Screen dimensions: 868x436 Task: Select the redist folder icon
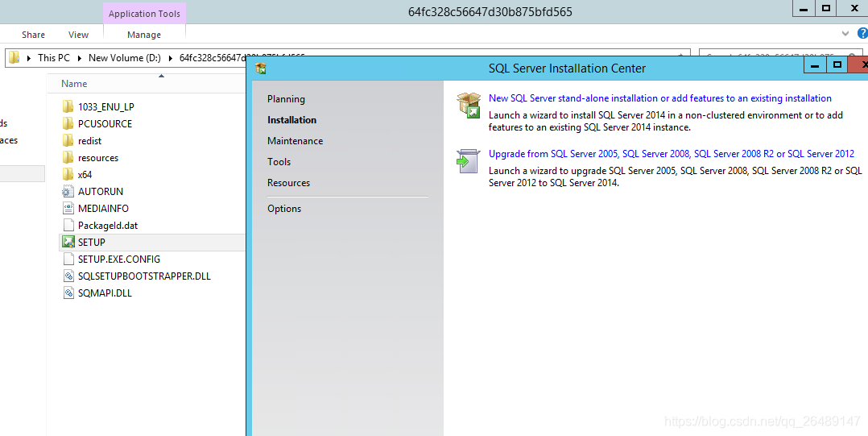(68, 141)
